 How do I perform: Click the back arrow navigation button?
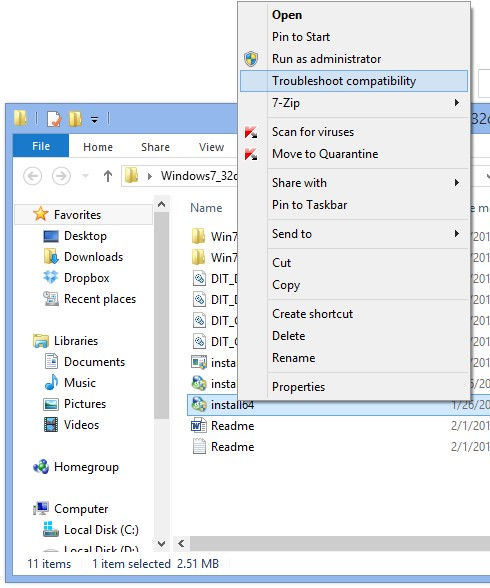(32, 176)
